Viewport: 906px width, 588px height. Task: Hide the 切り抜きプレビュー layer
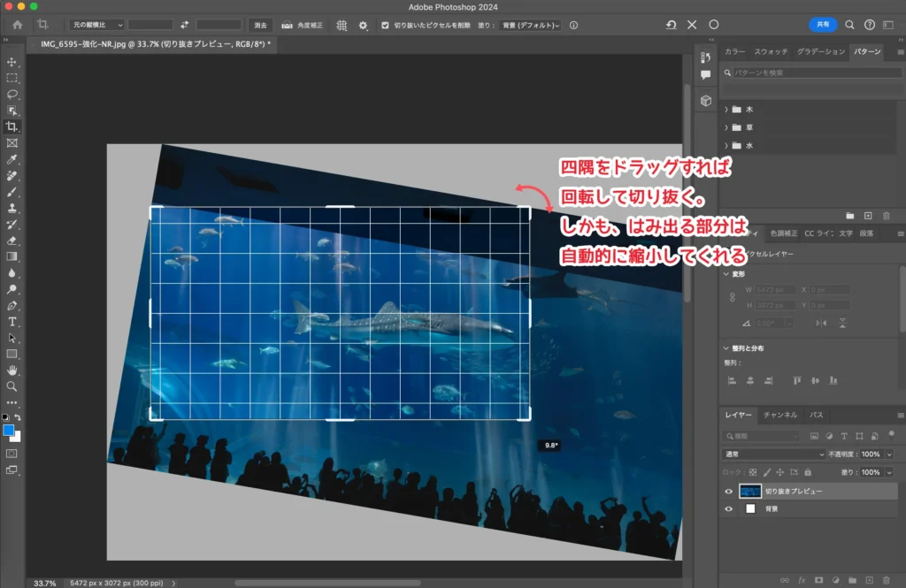(x=729, y=492)
